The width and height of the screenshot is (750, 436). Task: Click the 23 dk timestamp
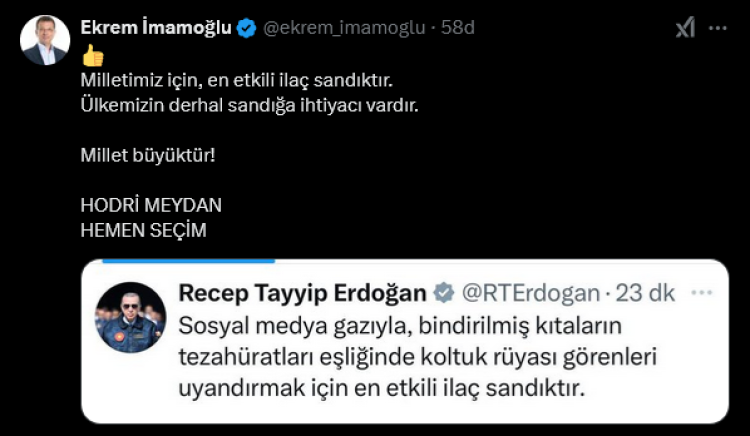tap(645, 293)
